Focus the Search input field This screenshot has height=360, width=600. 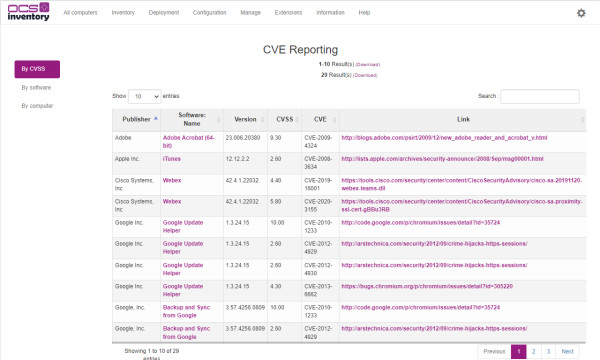[540, 96]
